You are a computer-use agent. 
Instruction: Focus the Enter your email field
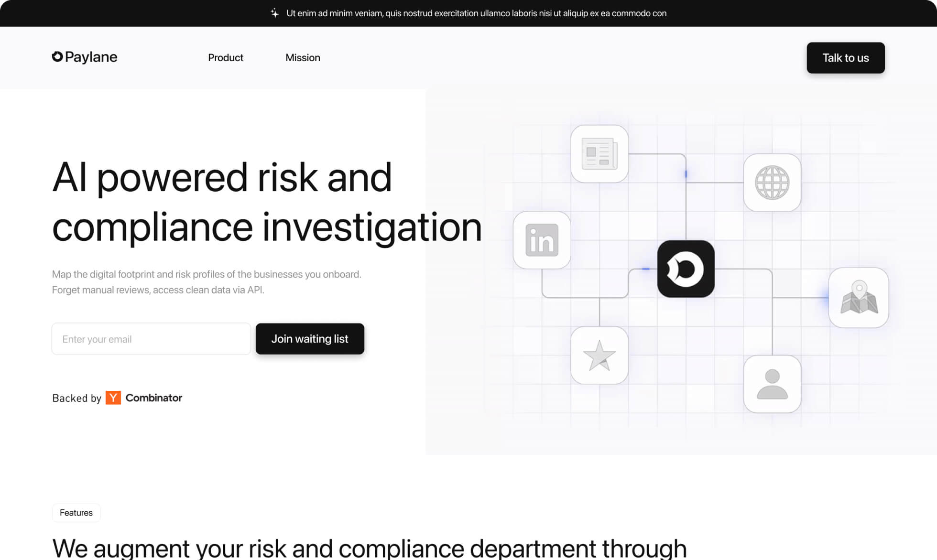(x=151, y=339)
